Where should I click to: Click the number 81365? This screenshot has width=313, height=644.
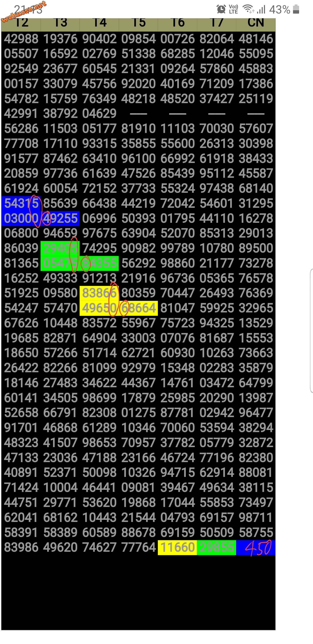click(21, 263)
